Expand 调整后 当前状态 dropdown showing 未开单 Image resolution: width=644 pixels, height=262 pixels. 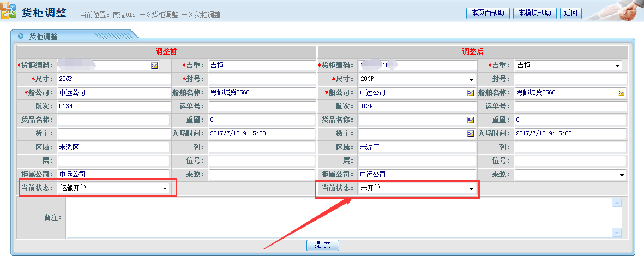(471, 189)
